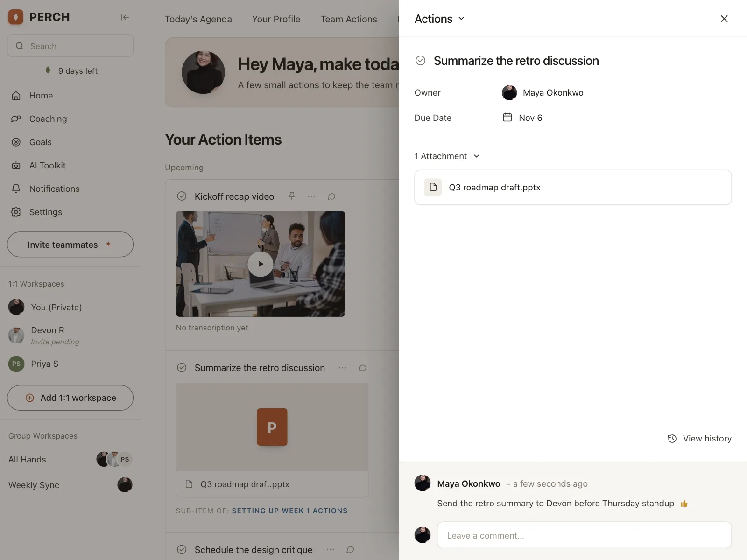Change owner Maya Okonkwo
Screen dimensions: 747x560
(x=543, y=92)
